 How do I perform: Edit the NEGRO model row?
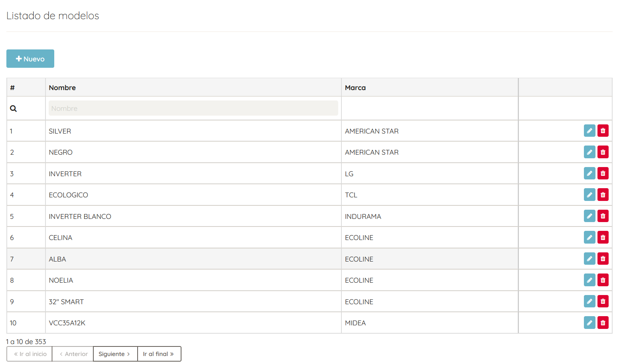tap(589, 152)
